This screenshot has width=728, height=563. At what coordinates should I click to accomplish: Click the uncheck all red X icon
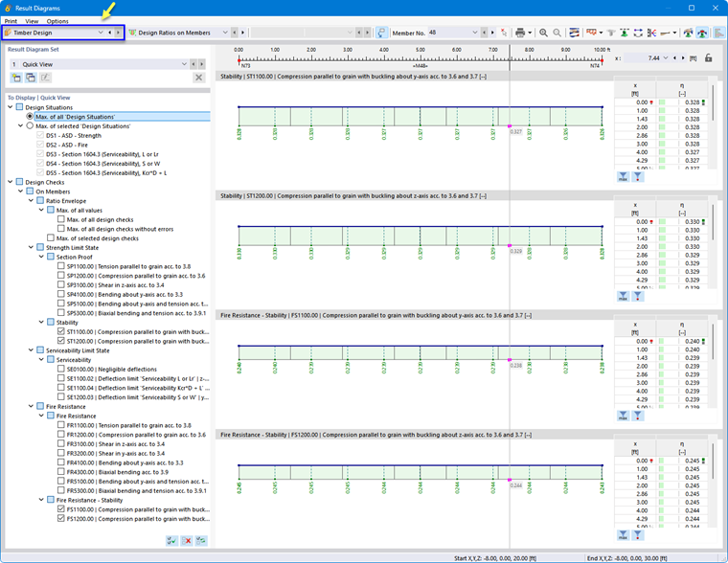[x=187, y=541]
